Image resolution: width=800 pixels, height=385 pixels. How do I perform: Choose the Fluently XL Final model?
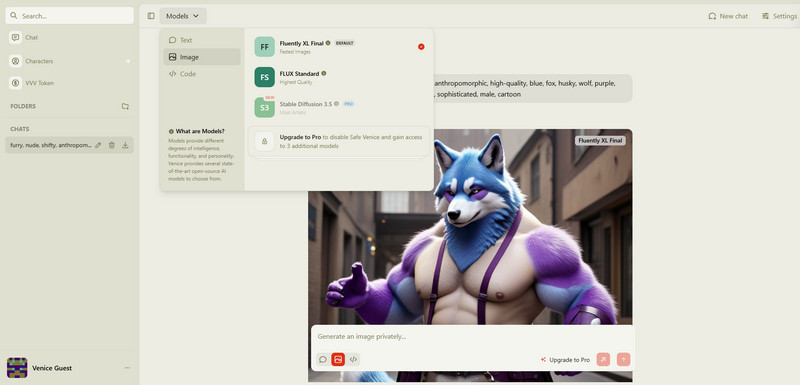pyautogui.click(x=339, y=46)
